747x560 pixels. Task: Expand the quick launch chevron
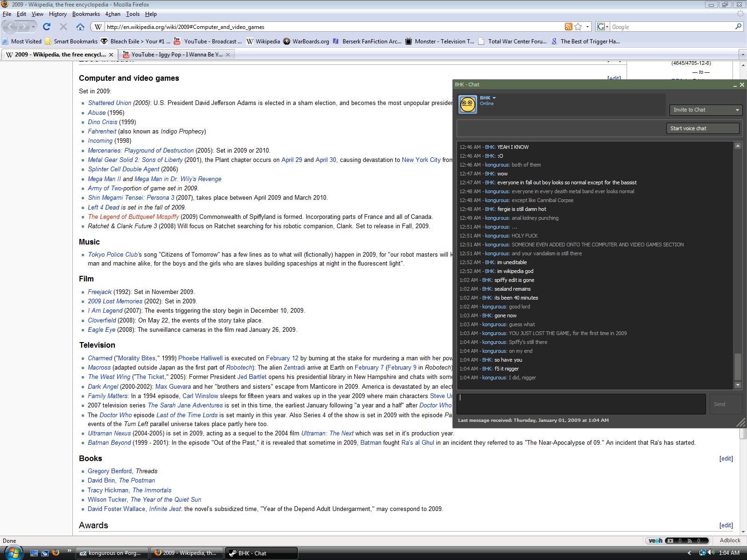point(69,551)
